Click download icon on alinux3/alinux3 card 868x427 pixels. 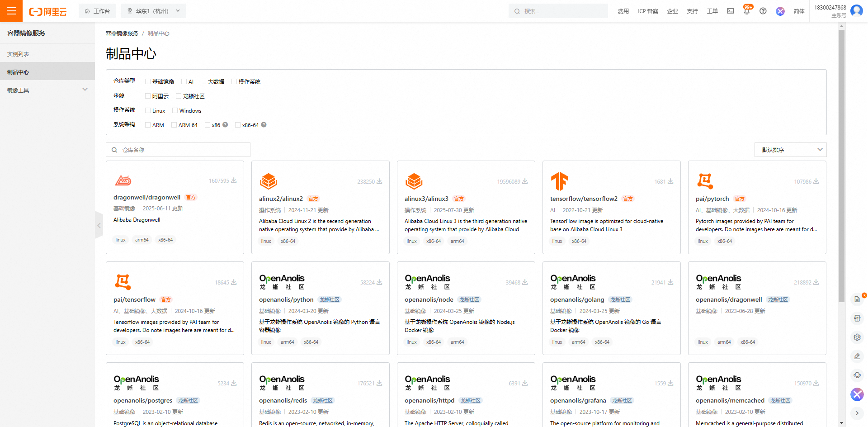click(x=525, y=181)
